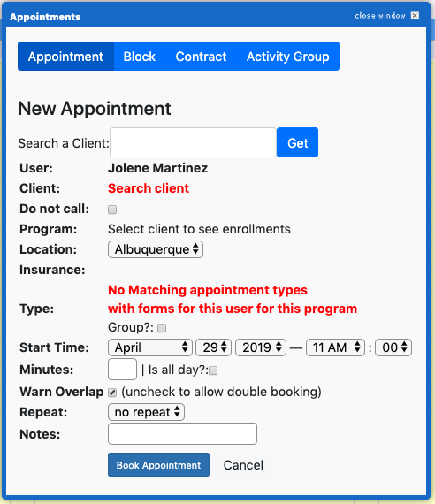The width and height of the screenshot is (435, 504).
Task: Open the Location dropdown showing Albuquerque
Action: (156, 249)
